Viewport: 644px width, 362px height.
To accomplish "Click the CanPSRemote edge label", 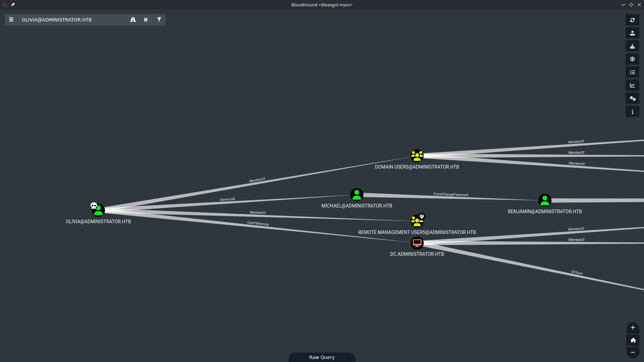I will 258,224.
